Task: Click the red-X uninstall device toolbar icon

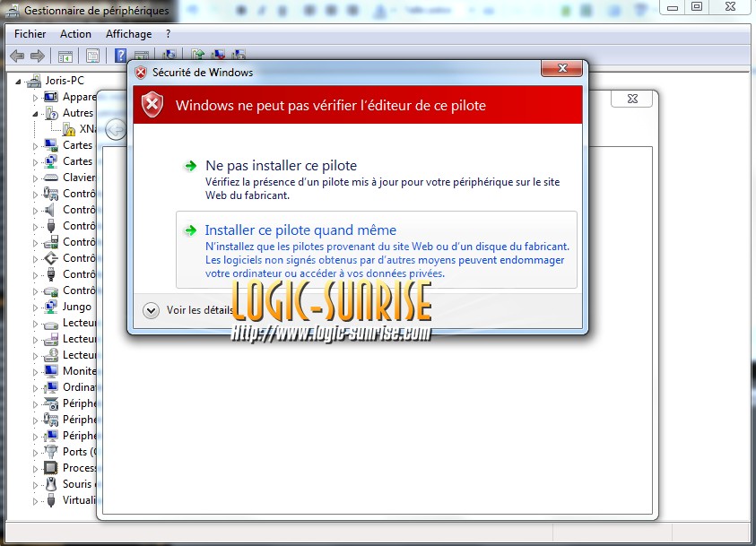Action: [218, 55]
